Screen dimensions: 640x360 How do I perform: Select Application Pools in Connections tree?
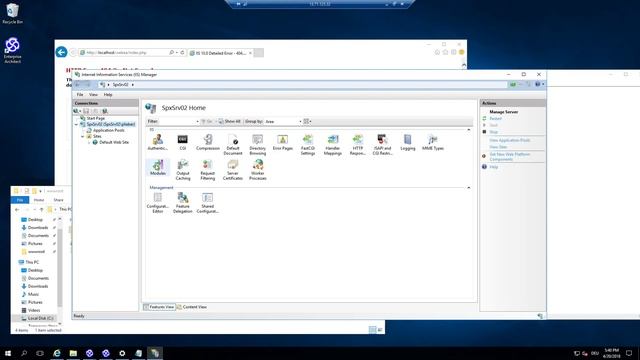109,130
